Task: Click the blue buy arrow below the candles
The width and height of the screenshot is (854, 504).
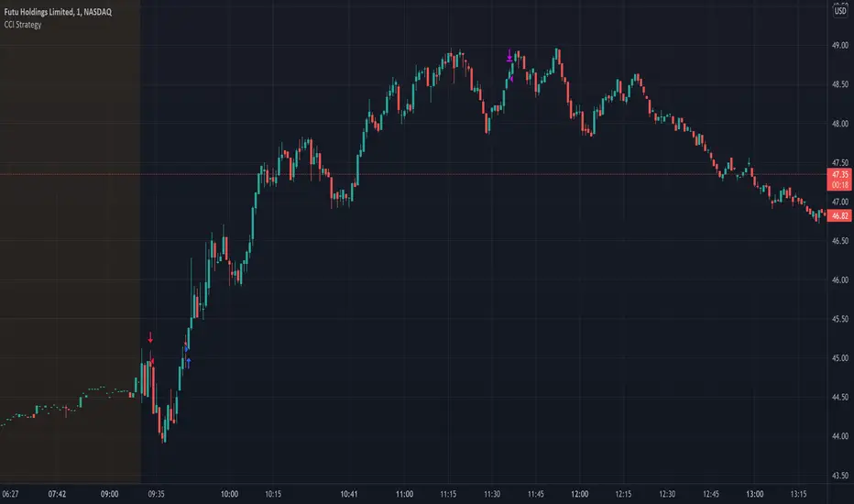Action: point(188,363)
